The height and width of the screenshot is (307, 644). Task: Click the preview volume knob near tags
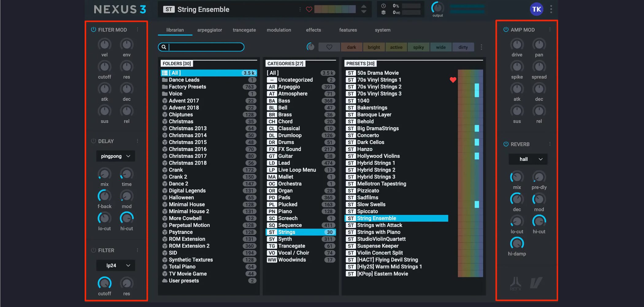click(311, 47)
